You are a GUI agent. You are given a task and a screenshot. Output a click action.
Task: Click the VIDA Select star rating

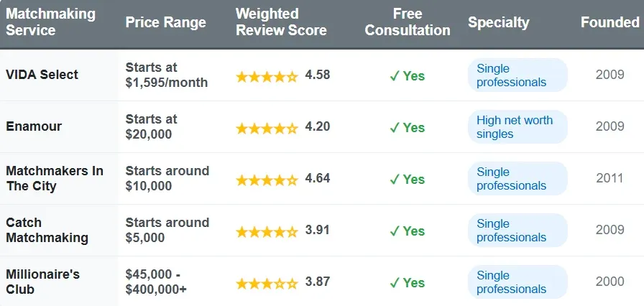coord(267,75)
